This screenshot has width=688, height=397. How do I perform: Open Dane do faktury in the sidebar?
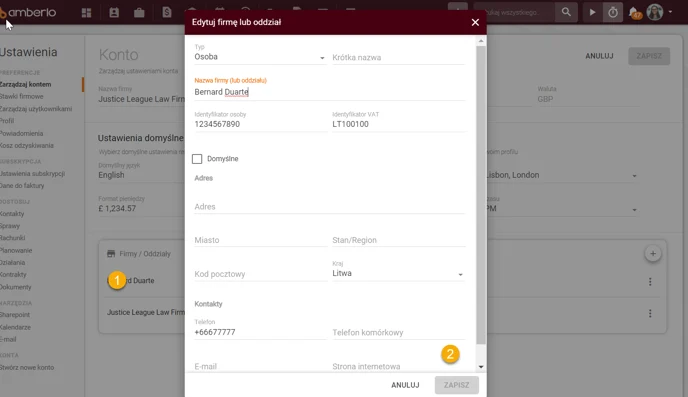click(22, 186)
